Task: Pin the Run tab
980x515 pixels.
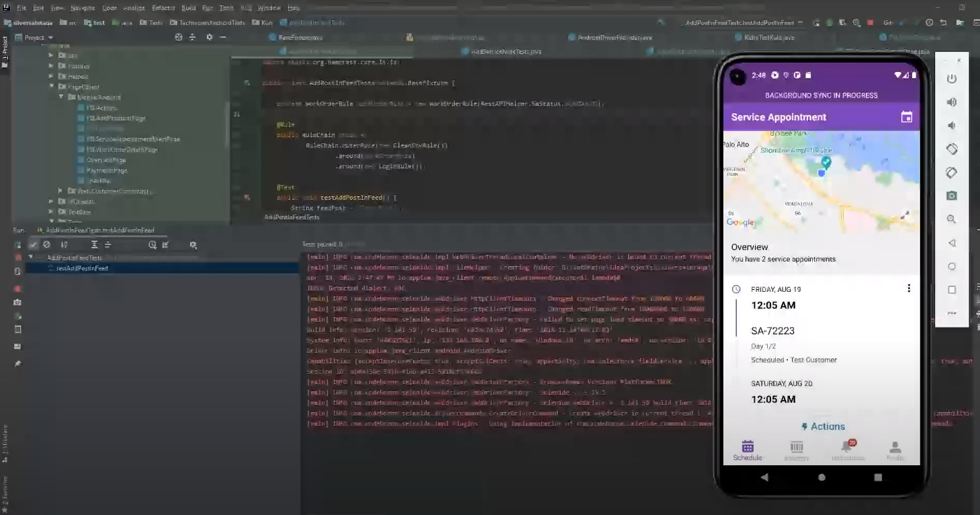Action: point(17,363)
